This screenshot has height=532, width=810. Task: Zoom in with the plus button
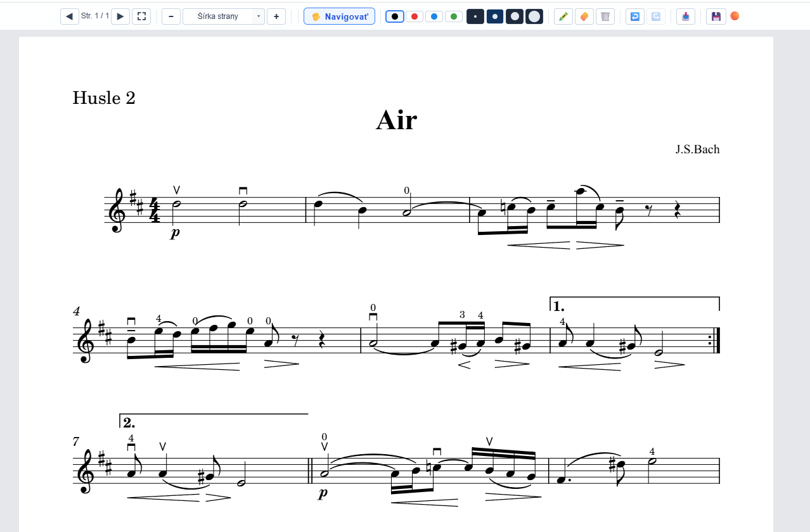(x=276, y=16)
